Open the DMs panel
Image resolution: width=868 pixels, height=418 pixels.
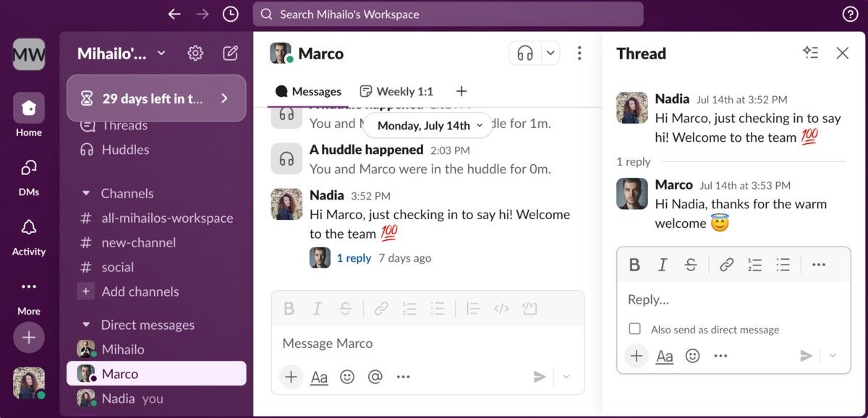click(x=28, y=177)
